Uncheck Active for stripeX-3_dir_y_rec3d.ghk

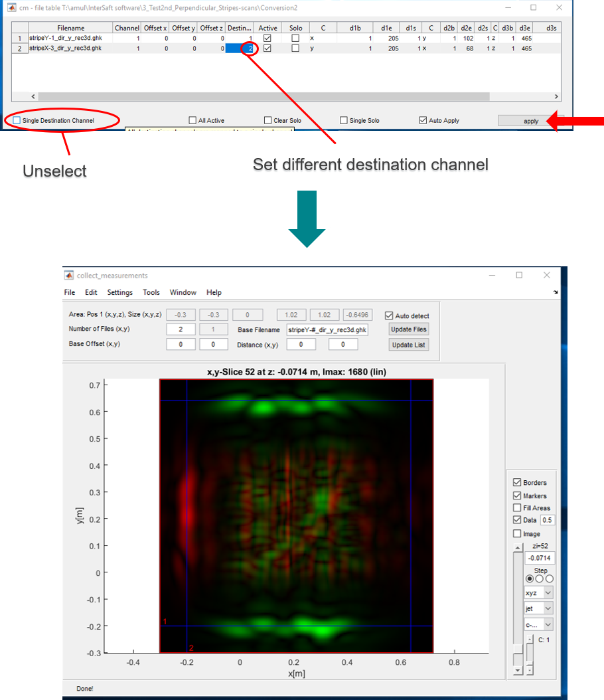[x=267, y=48]
